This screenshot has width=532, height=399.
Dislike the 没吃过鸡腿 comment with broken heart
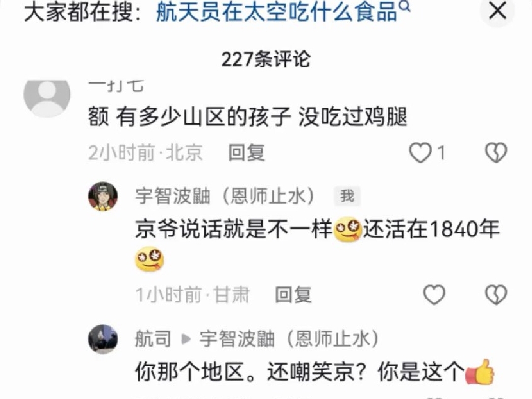point(496,153)
